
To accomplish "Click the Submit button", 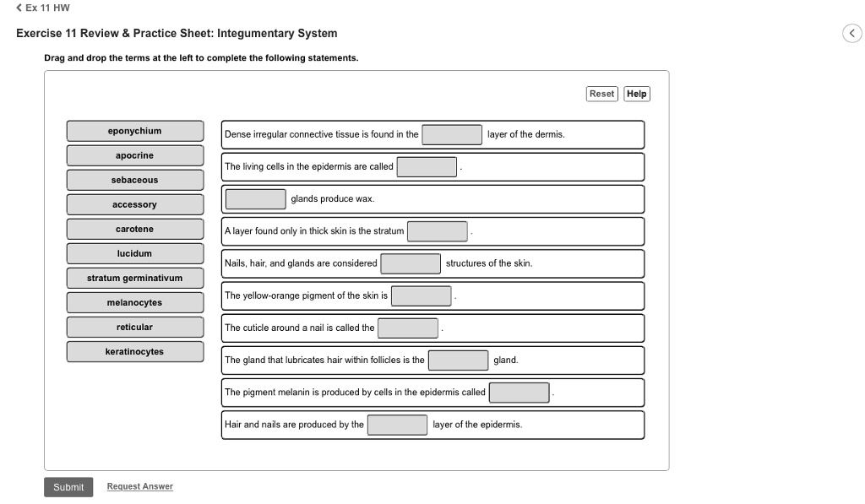I will (68, 486).
